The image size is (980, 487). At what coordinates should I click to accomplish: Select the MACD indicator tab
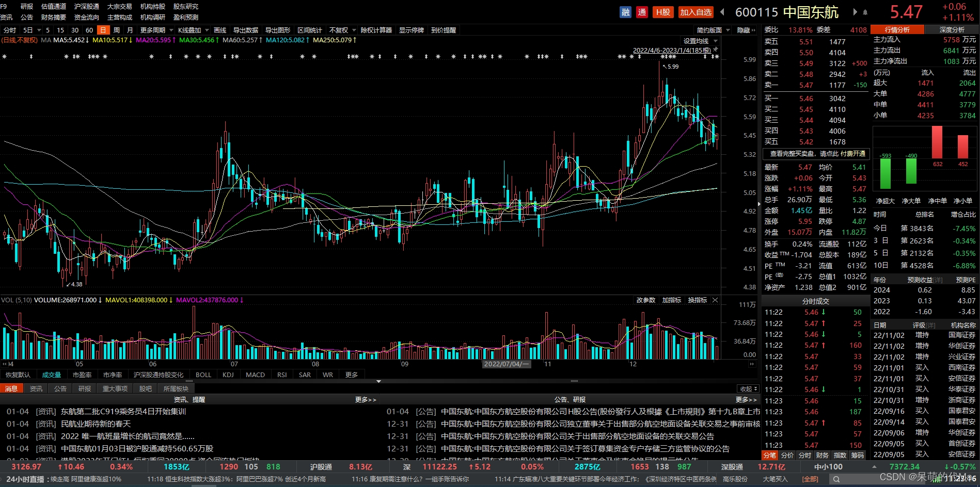(255, 375)
